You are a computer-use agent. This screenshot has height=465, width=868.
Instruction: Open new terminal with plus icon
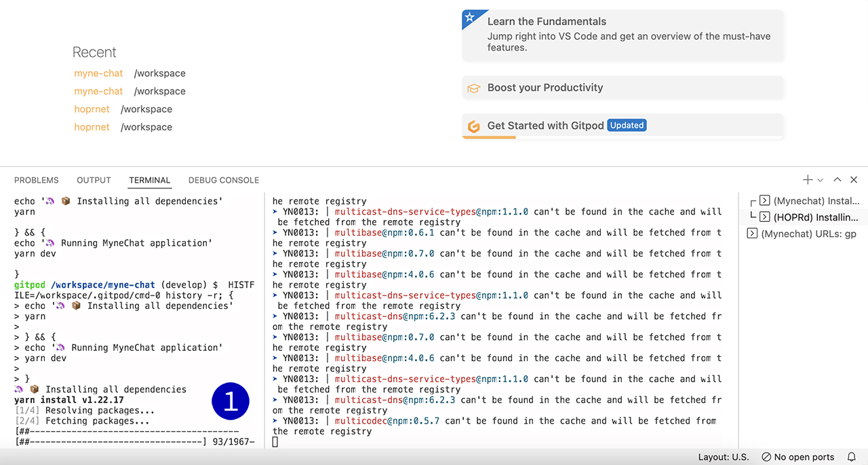[x=808, y=180]
